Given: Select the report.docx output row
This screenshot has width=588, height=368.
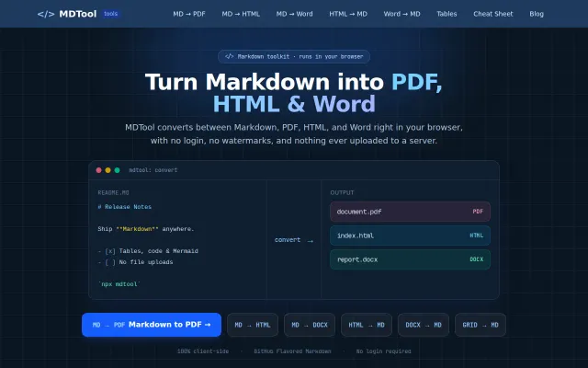Looking at the screenshot, I should [410, 259].
